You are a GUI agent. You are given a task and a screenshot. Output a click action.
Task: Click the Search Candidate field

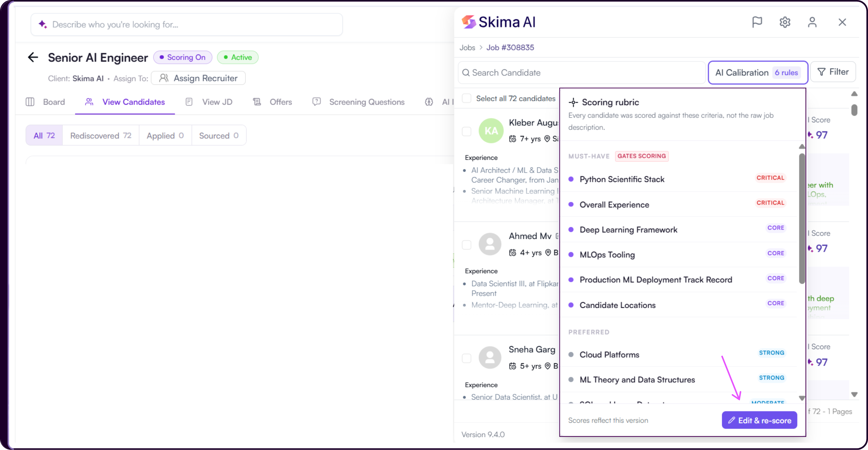(582, 72)
